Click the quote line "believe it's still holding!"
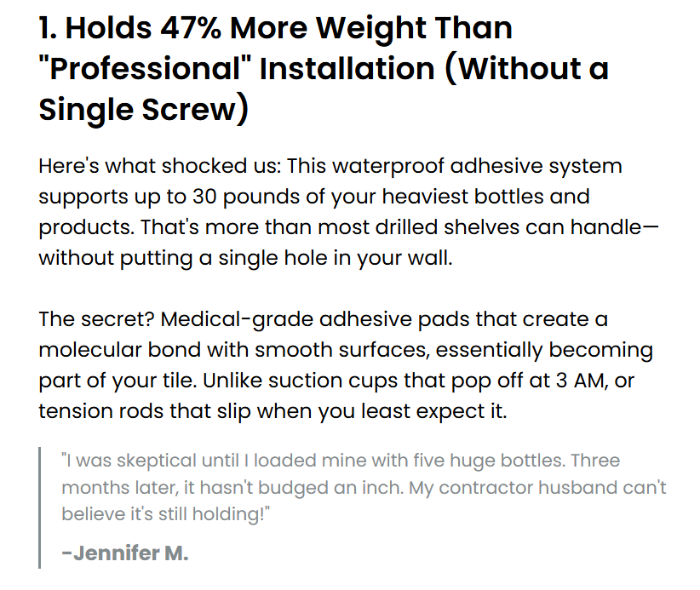Image resolution: width=700 pixels, height=590 pixels. pyautogui.click(x=166, y=514)
